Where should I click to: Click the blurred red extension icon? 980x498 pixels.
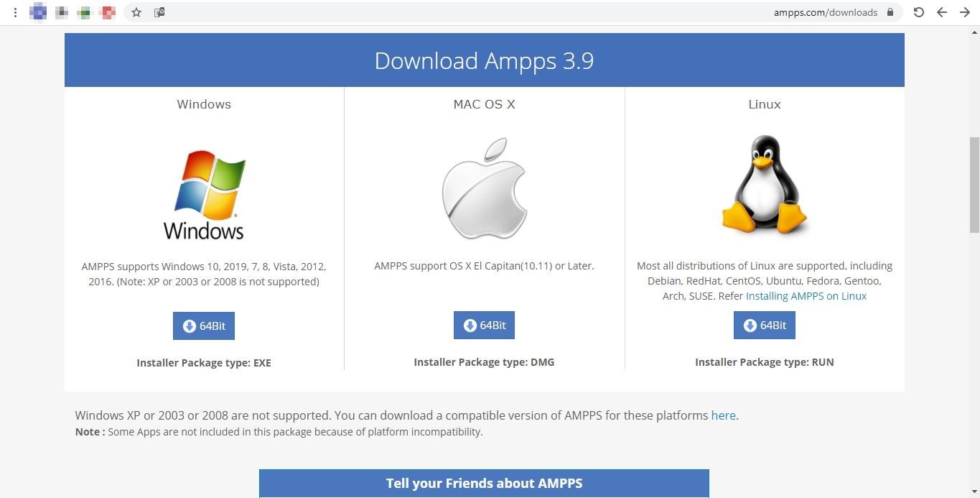tap(108, 12)
